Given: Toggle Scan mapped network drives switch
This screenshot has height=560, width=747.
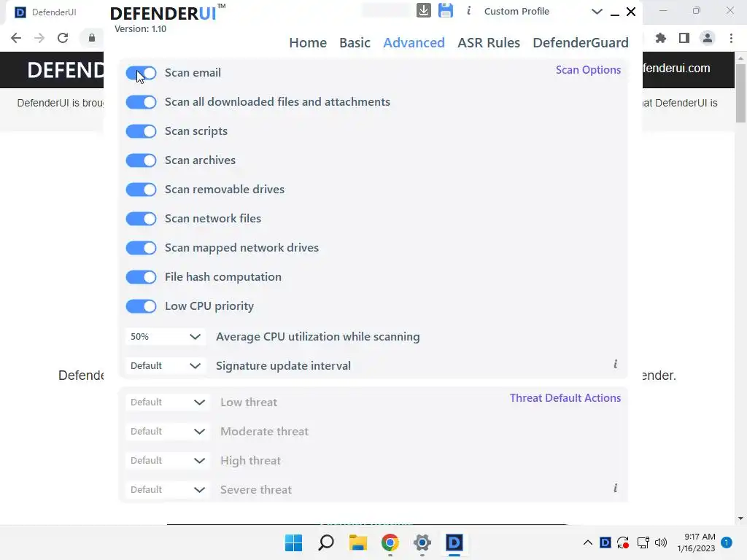Looking at the screenshot, I should click(141, 248).
